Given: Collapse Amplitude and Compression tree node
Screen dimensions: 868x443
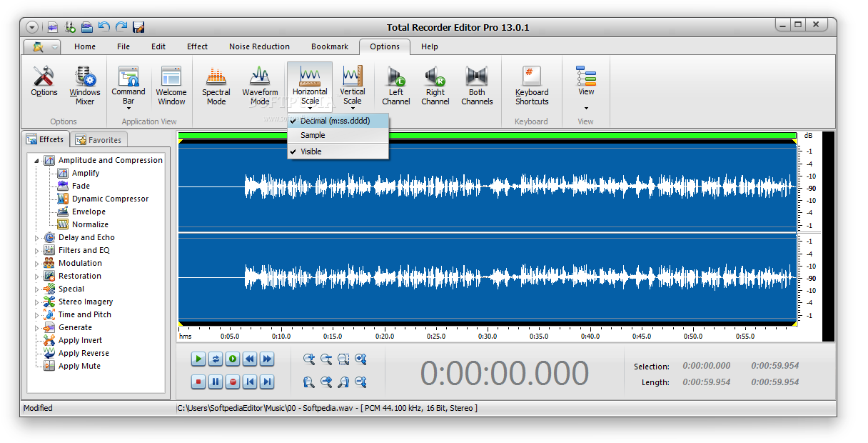Looking at the screenshot, I should (x=37, y=161).
